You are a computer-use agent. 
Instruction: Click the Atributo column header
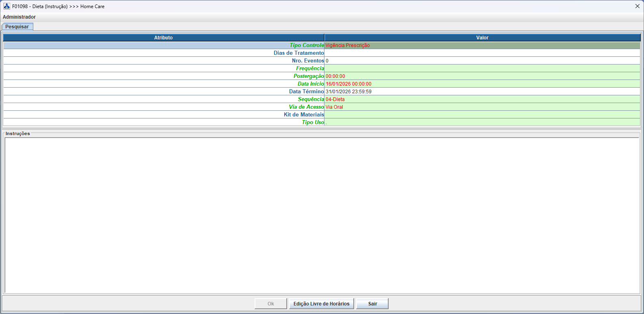[x=163, y=38]
